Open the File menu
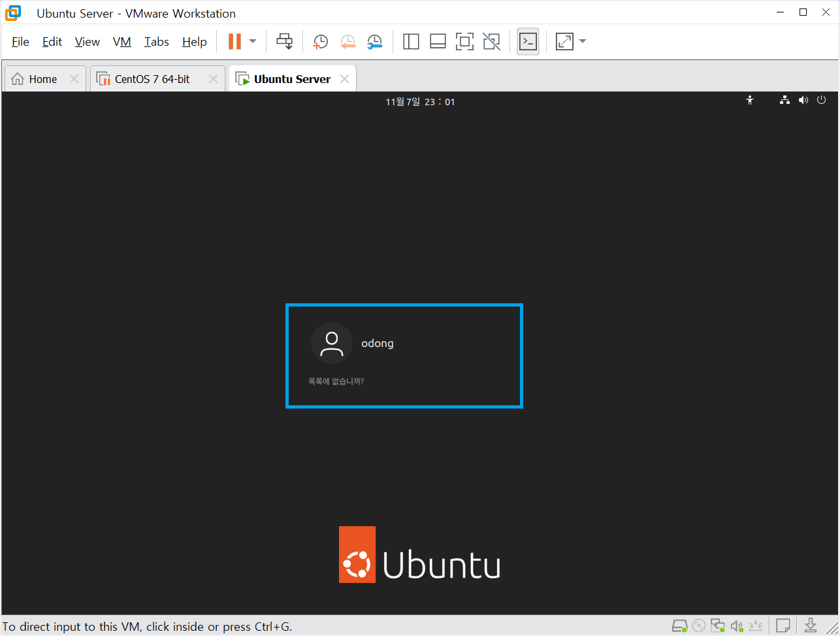This screenshot has height=636, width=840. click(20, 42)
